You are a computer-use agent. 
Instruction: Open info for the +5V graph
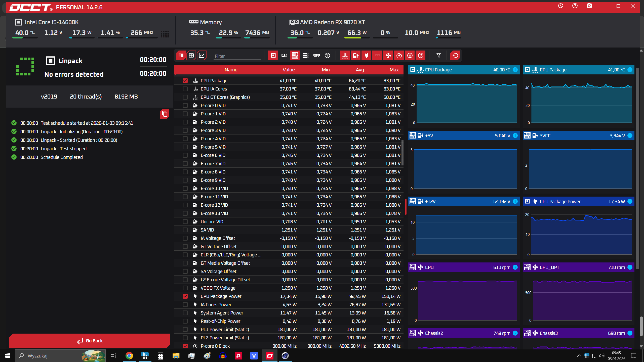click(x=515, y=135)
